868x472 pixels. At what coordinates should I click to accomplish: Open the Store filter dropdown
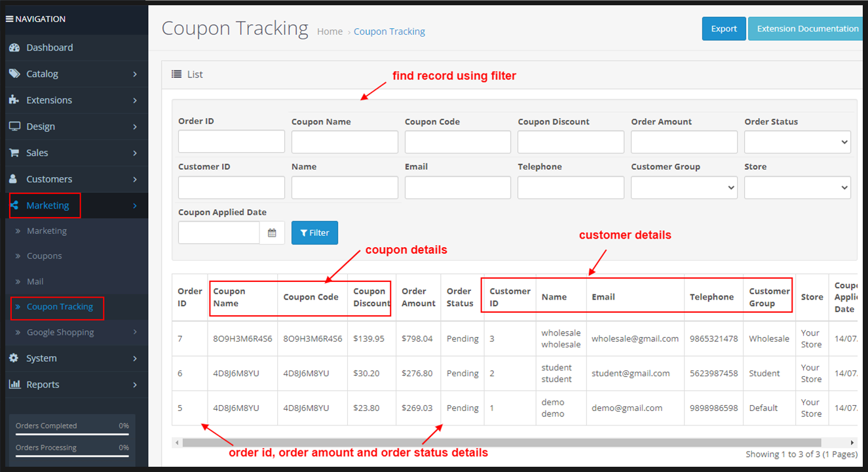797,187
